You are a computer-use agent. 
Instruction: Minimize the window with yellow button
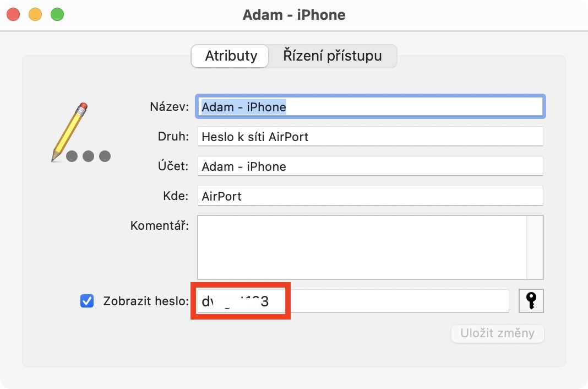click(x=35, y=15)
